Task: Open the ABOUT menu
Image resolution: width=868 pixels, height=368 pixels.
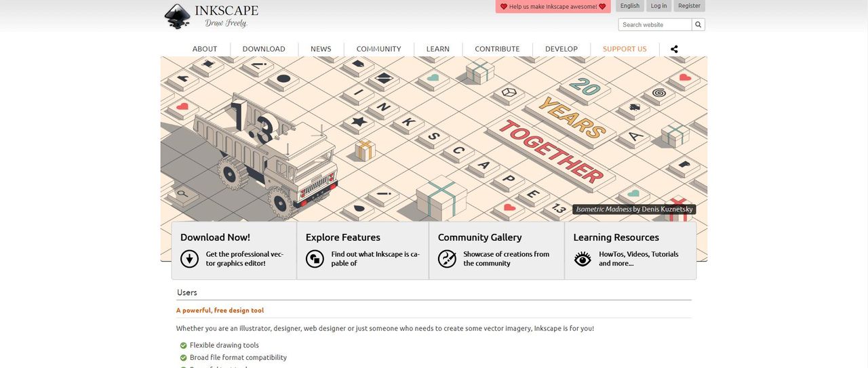Action: coord(205,49)
